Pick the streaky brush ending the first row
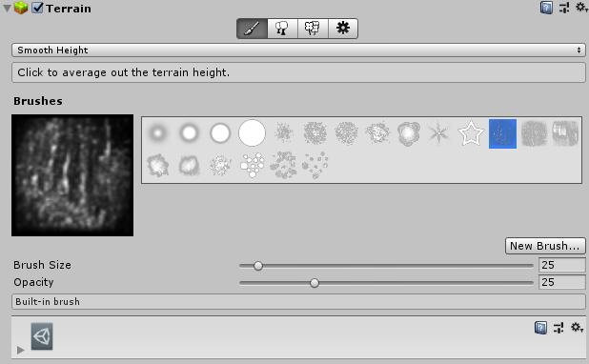This screenshot has width=589, height=364. [565, 133]
